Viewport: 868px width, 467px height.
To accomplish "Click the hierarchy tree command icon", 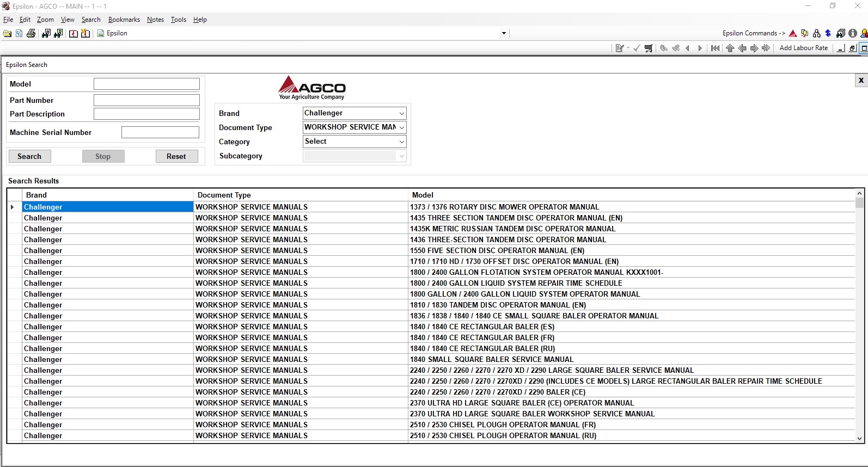I will click(816, 33).
